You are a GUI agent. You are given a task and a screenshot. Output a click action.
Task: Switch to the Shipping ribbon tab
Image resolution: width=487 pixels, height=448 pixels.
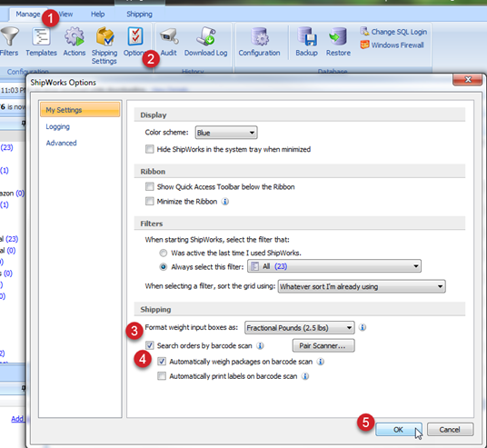[139, 15]
